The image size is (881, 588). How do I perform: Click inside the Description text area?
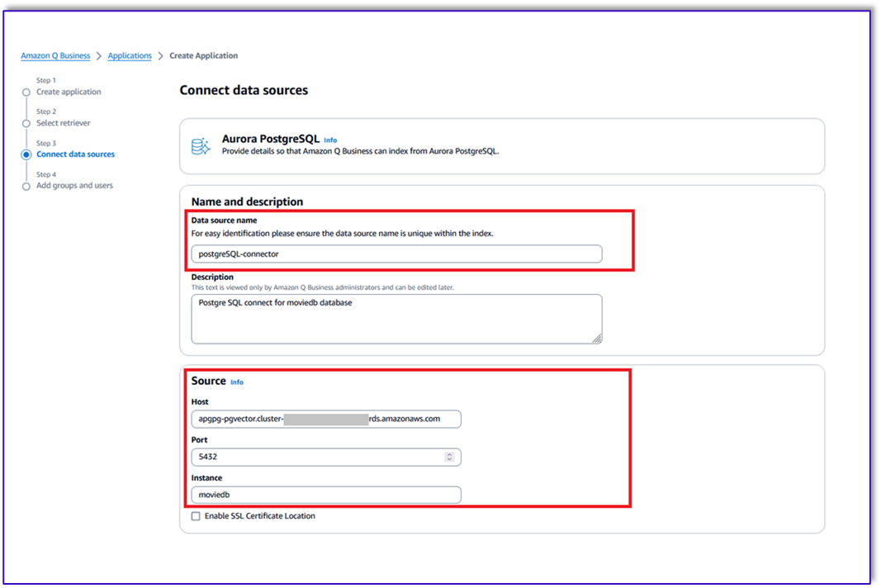coord(396,318)
